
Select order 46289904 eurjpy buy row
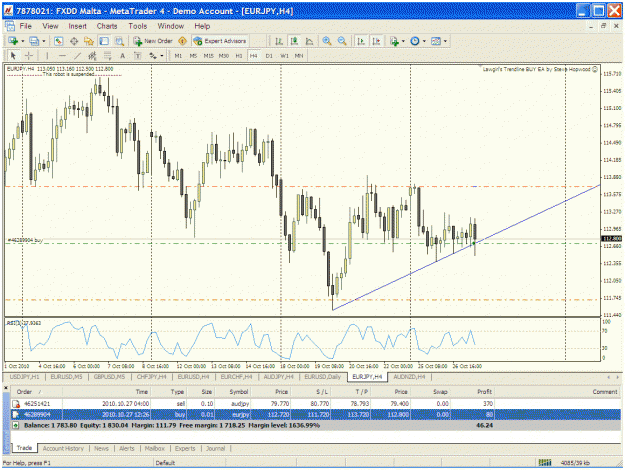[x=315, y=415]
